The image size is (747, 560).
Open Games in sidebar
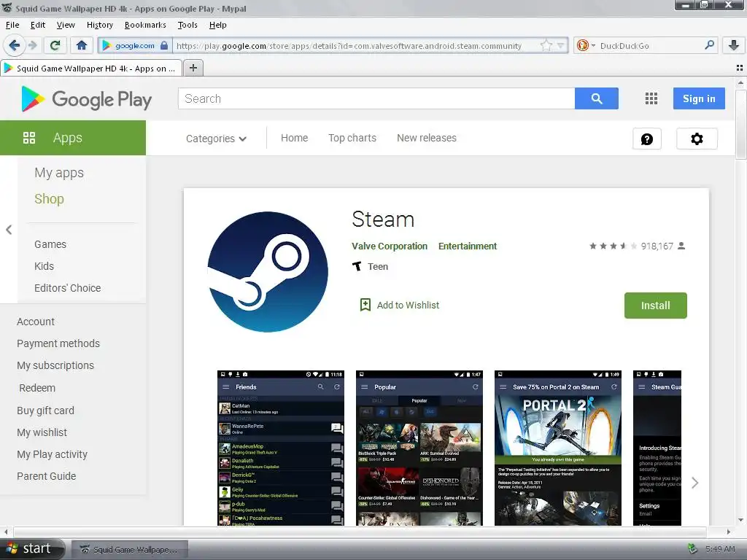point(50,244)
